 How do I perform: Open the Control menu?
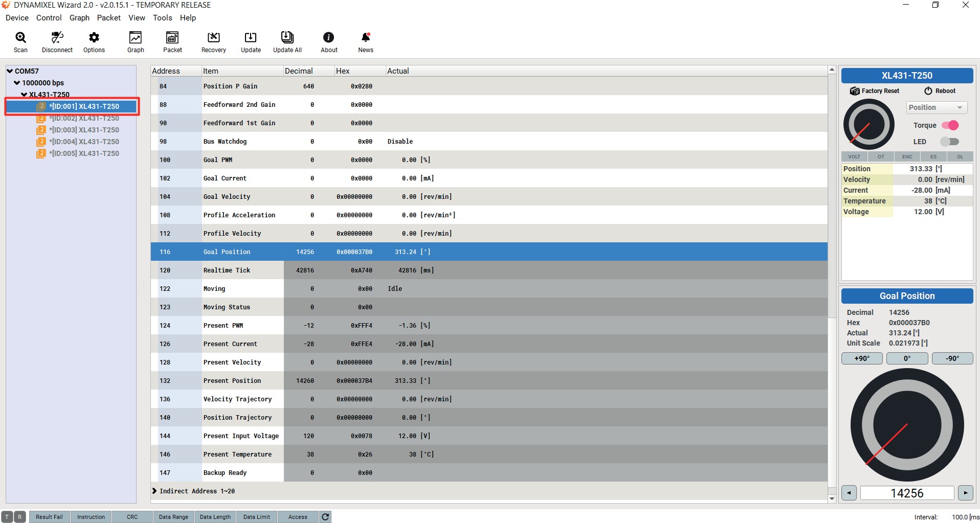pos(49,18)
